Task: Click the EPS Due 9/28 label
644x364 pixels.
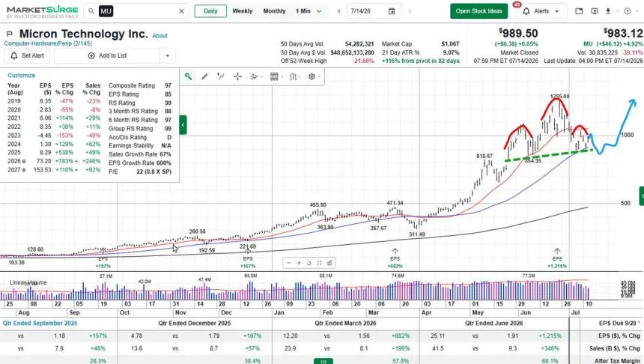Action: [619, 324]
